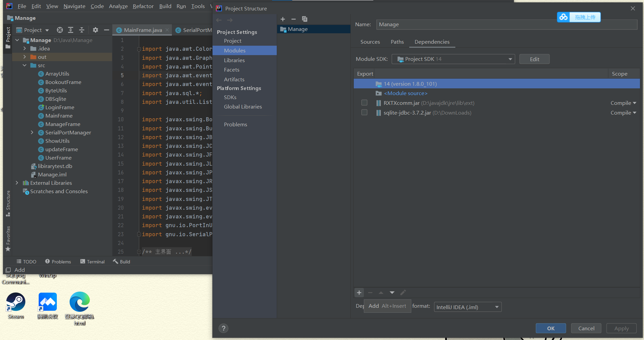Screen dimensions: 644x340
Task: Open SDKs under Platform Settings
Action: [230, 97]
